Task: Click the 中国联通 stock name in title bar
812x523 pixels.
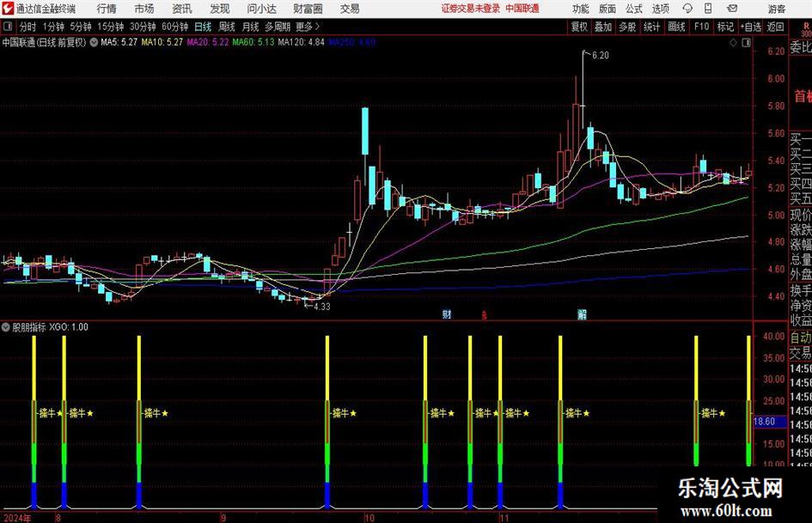Action: [x=522, y=9]
